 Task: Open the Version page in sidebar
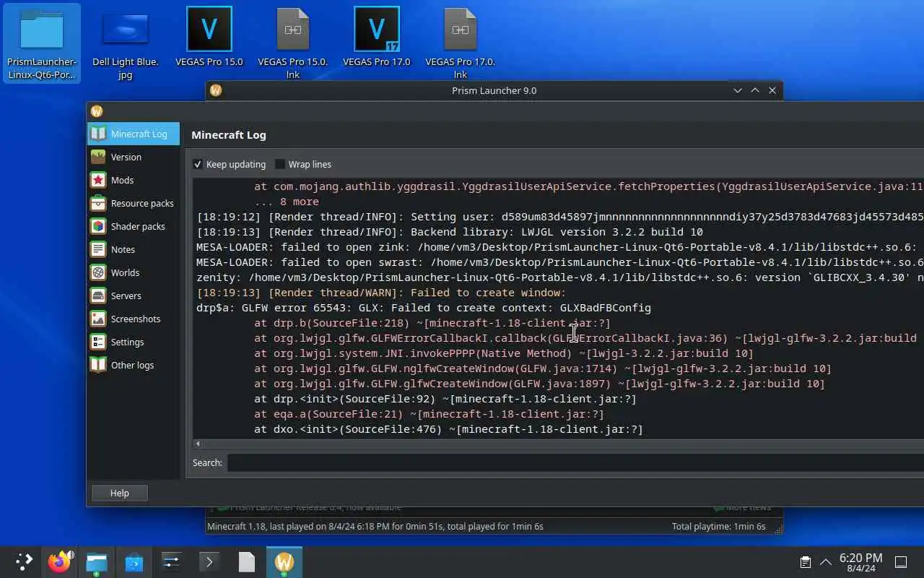click(134, 157)
